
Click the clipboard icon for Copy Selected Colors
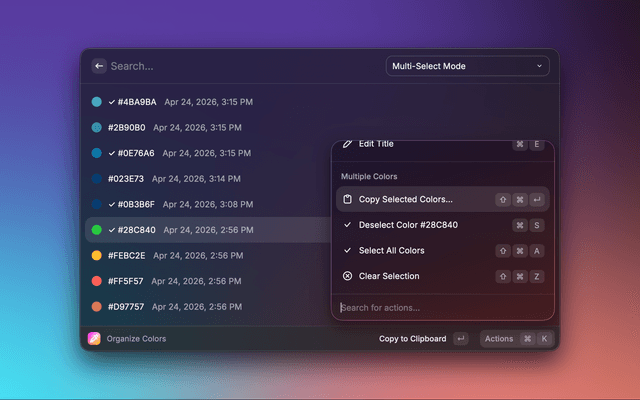(347, 200)
